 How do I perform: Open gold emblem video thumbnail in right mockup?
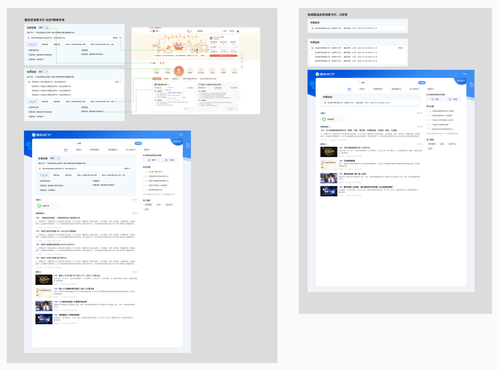click(329, 152)
